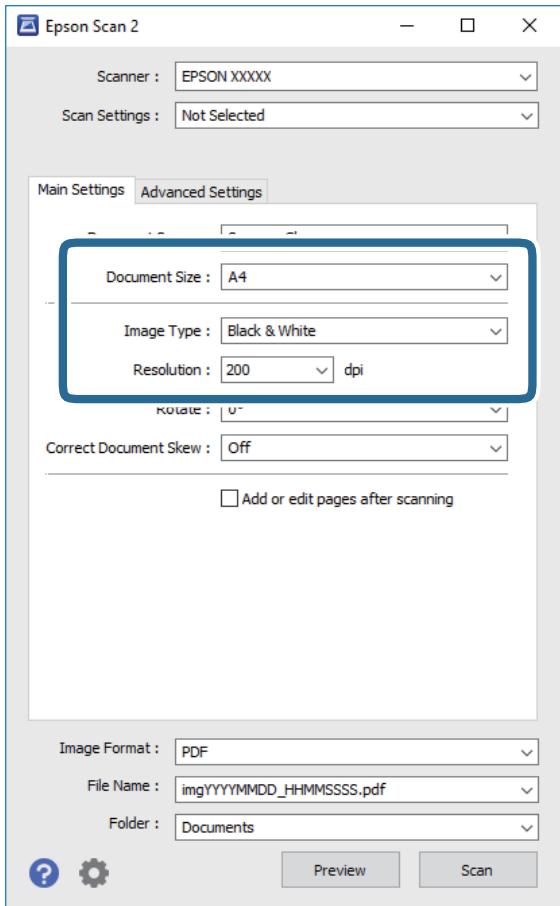
Task: Click the File Name label
Action: click(123, 786)
